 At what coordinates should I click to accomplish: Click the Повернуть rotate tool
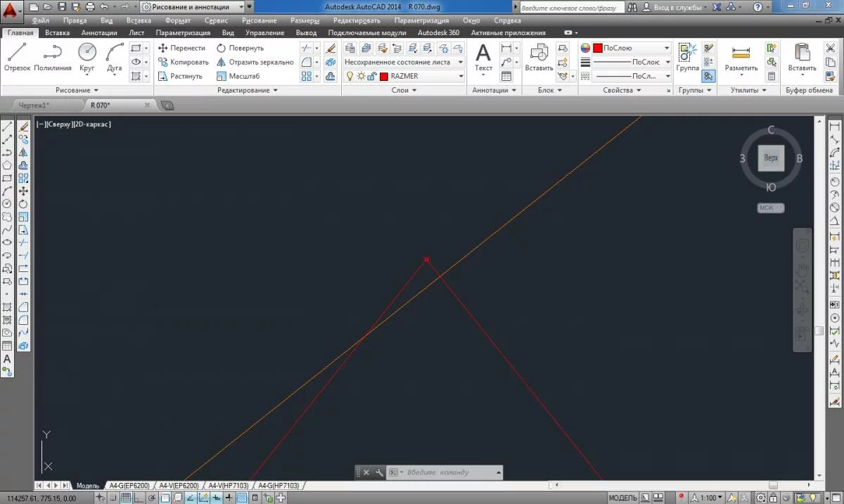240,48
